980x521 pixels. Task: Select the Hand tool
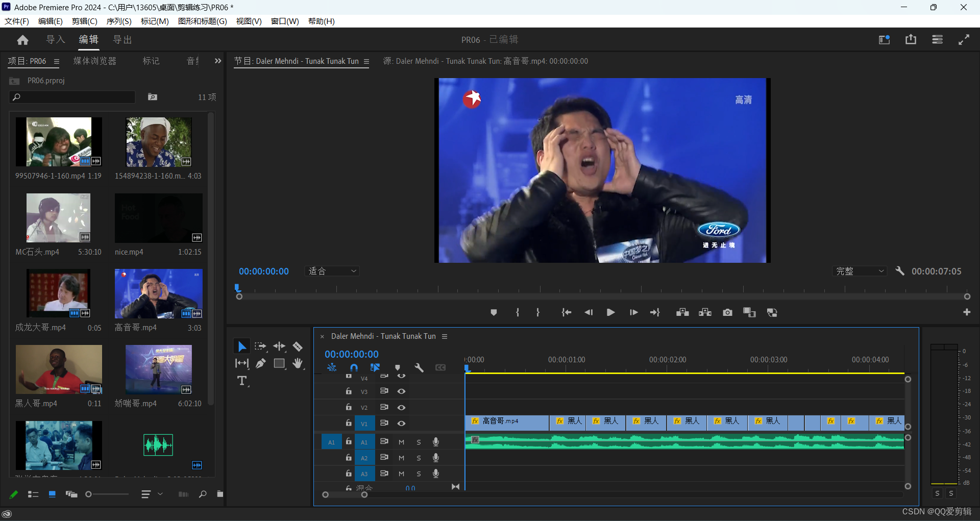pos(298,363)
